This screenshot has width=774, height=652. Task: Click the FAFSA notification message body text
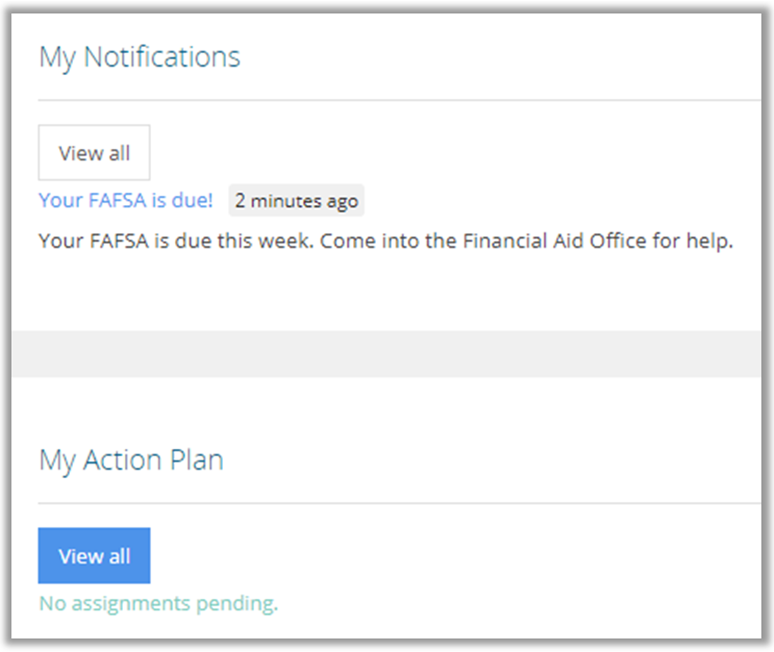(x=386, y=242)
